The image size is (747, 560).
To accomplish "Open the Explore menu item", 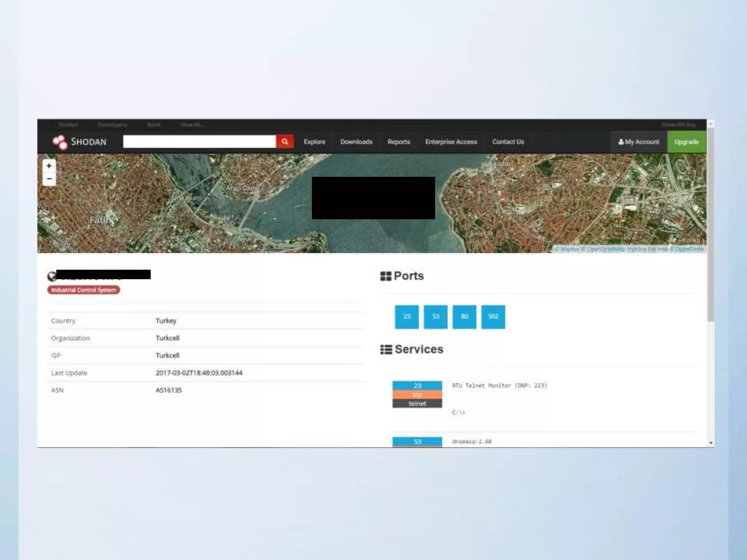I will [314, 142].
